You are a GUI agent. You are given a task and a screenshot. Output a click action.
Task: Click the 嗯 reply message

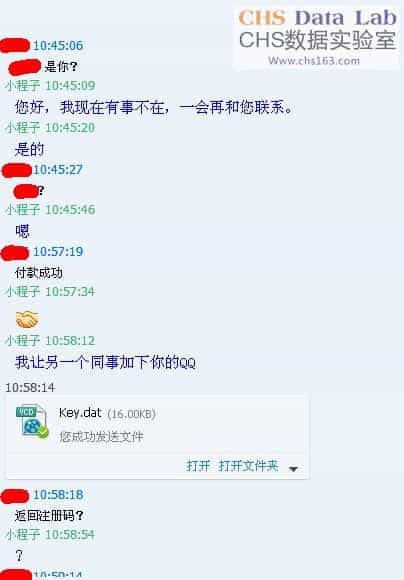(22, 231)
